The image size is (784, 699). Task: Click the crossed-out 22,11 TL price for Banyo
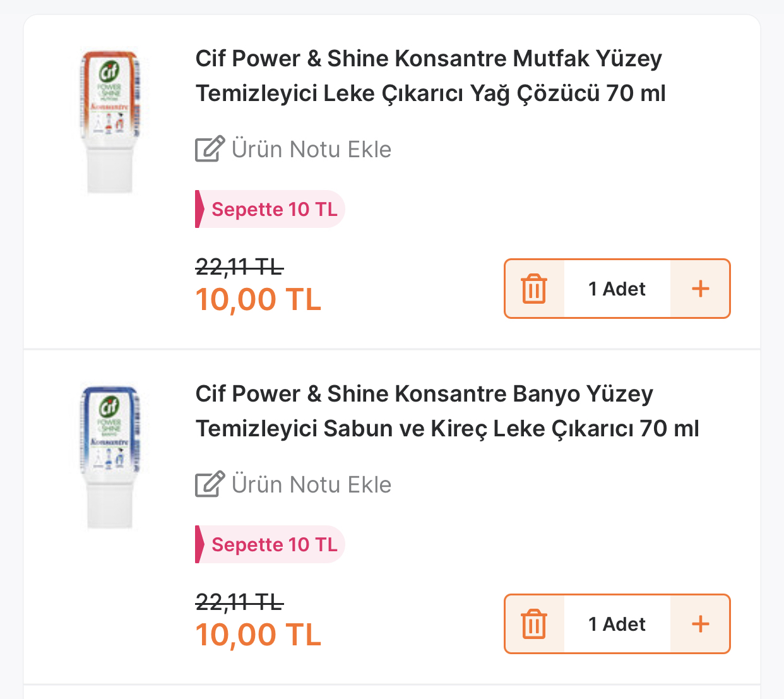point(239,602)
